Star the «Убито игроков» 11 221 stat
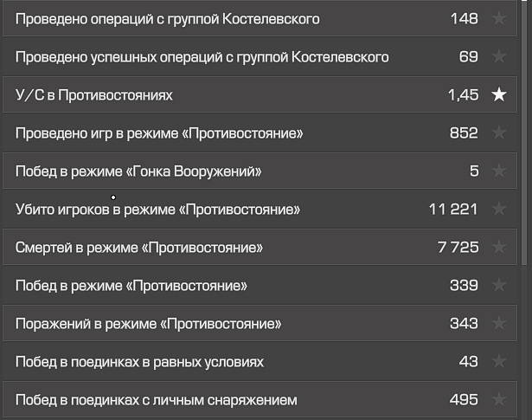The width and height of the screenshot is (532, 420). click(x=499, y=209)
